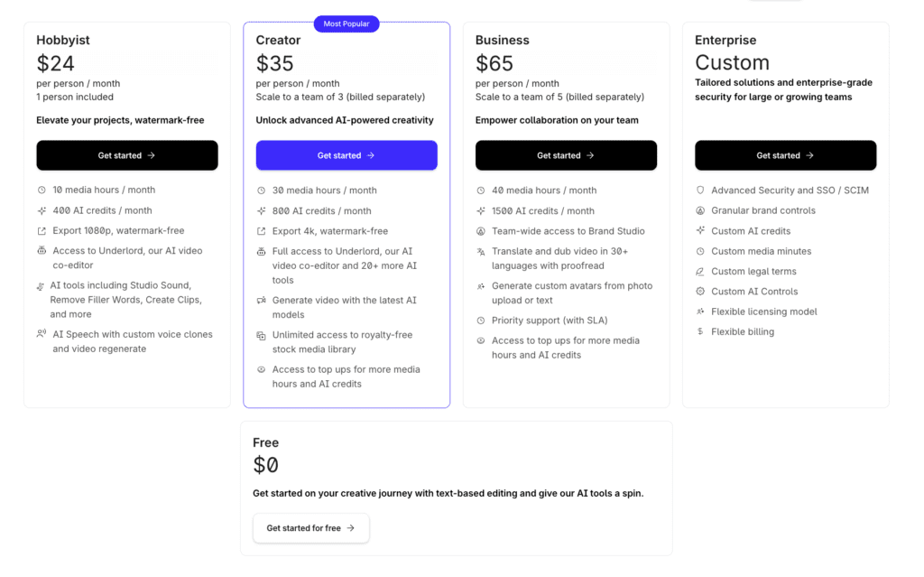Click the shield icon for Advanced Security and SSO
This screenshot has height=577, width=924.
701,190
